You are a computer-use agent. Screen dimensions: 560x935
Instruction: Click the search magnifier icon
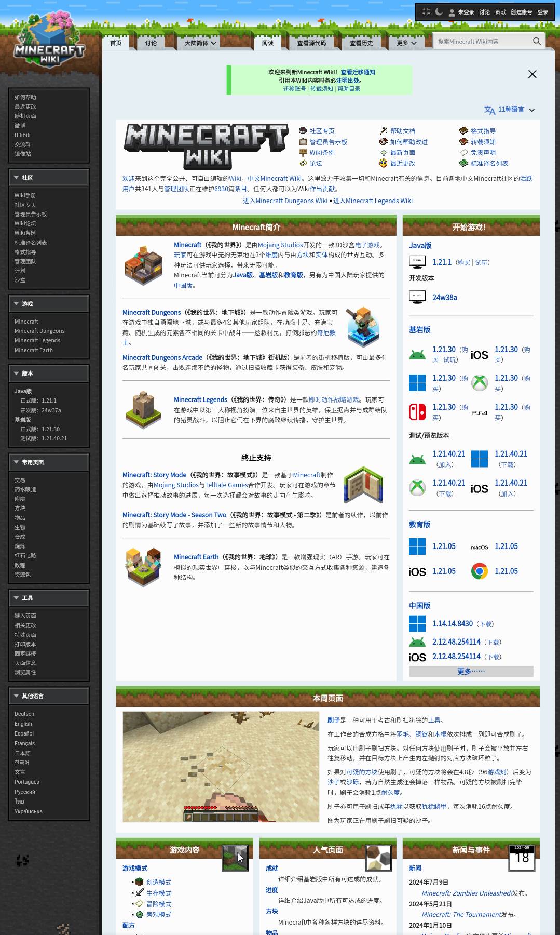point(537,41)
